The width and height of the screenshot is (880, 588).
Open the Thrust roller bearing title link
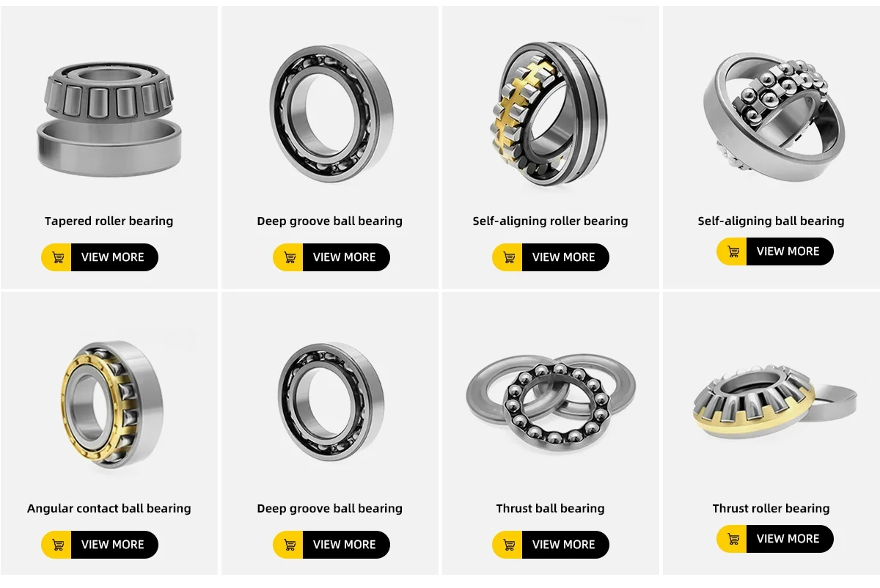click(x=771, y=508)
